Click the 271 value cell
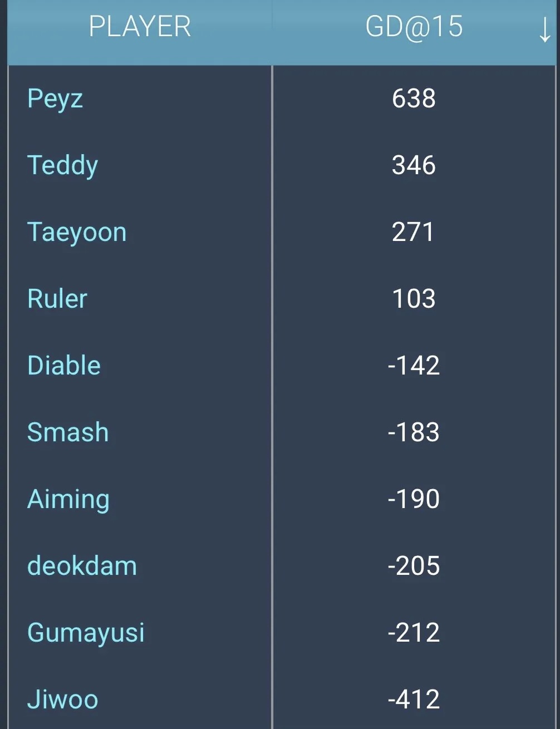The height and width of the screenshot is (729, 560). tap(412, 232)
